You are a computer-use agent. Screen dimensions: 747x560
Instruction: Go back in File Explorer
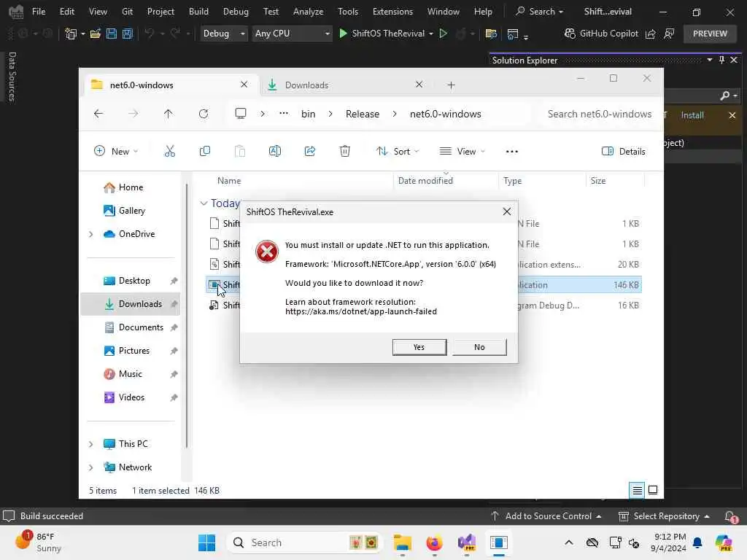[98, 113]
